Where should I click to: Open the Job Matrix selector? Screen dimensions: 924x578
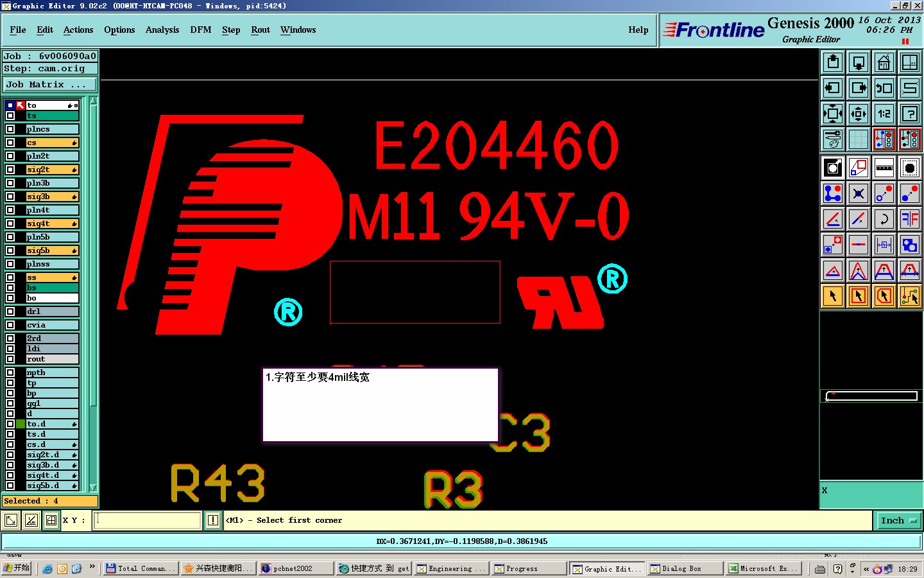(x=50, y=84)
